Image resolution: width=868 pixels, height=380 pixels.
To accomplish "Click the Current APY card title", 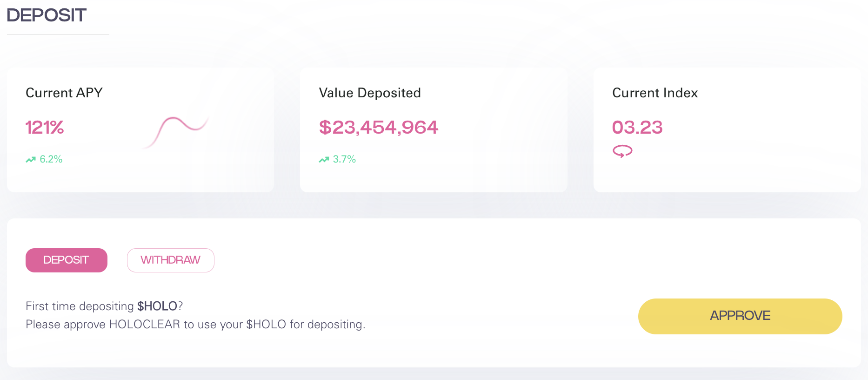I will tap(64, 93).
